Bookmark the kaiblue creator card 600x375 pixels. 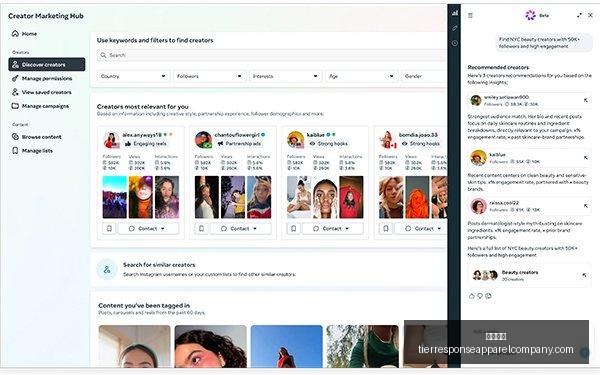click(293, 228)
